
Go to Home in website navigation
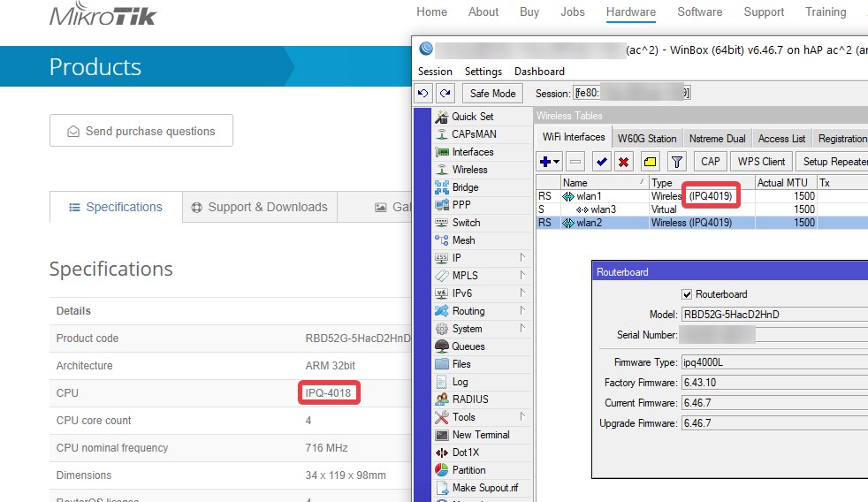click(x=431, y=12)
